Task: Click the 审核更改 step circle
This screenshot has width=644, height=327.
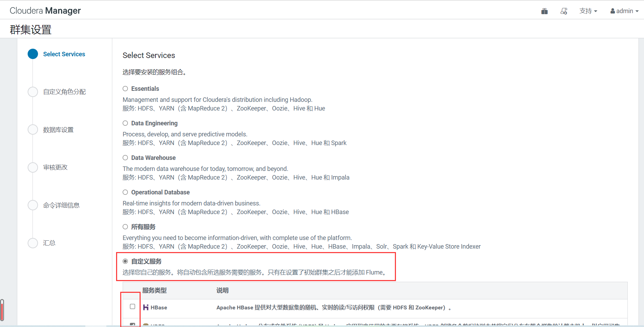Action: point(33,167)
